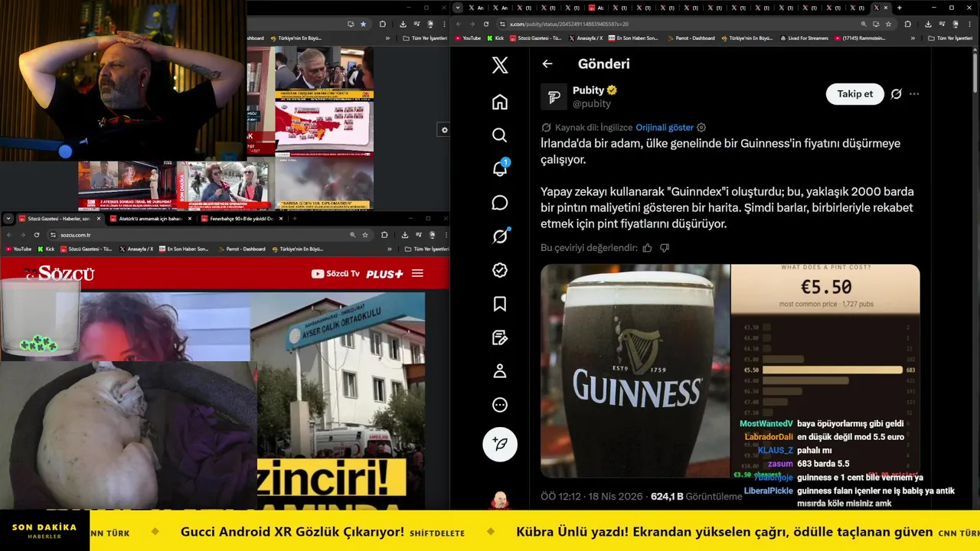Zoom magnifier icon in Sözcü address bar
980x551 pixels.
pyautogui.click(x=352, y=235)
